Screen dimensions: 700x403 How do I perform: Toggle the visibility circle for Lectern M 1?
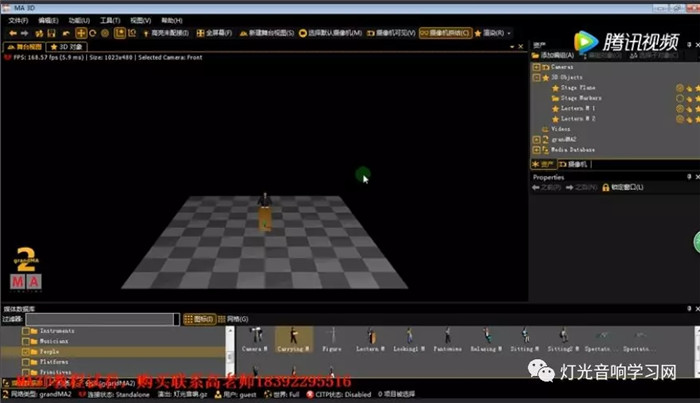[x=680, y=108]
